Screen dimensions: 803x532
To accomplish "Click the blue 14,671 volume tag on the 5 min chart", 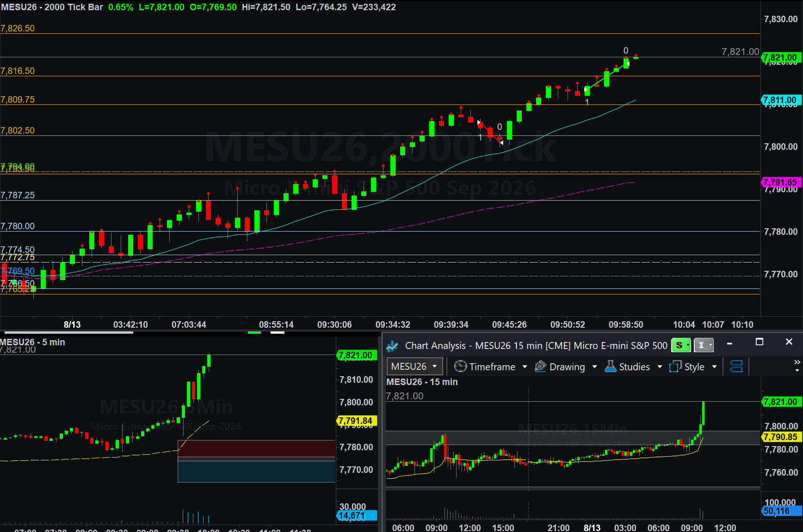I will click(357, 515).
